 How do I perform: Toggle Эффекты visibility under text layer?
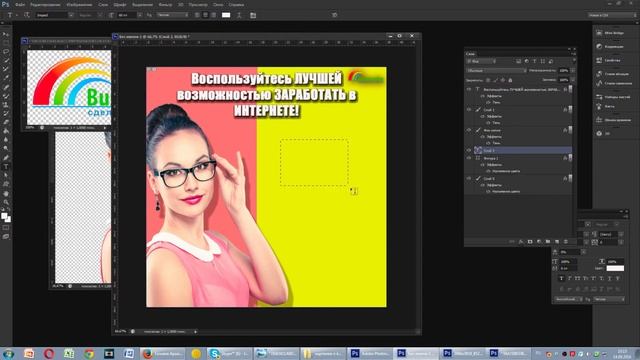(482, 96)
